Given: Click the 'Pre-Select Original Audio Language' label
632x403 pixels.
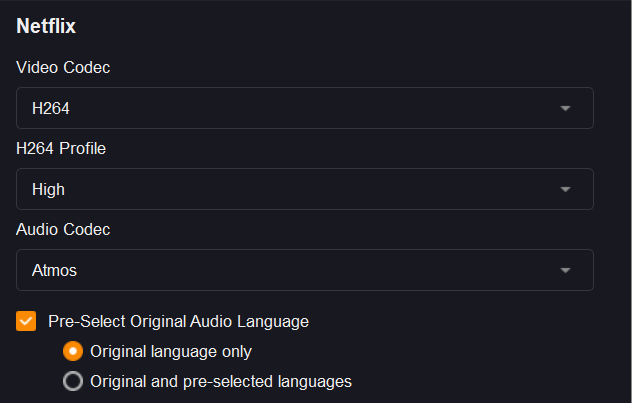Looking at the screenshot, I should click(x=178, y=322).
